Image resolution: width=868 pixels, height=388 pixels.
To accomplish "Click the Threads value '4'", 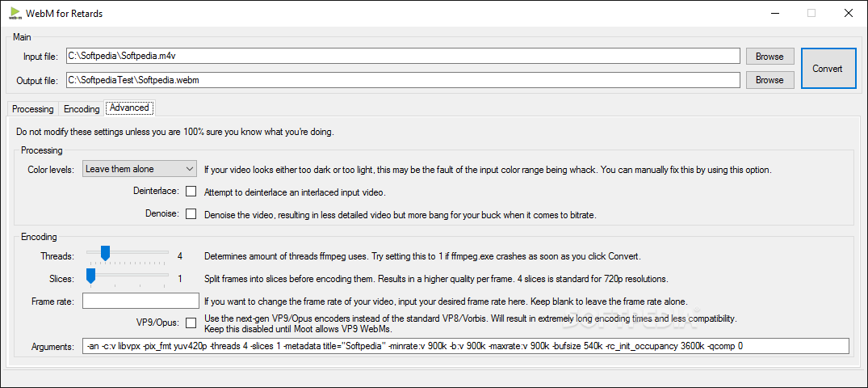I will (180, 256).
